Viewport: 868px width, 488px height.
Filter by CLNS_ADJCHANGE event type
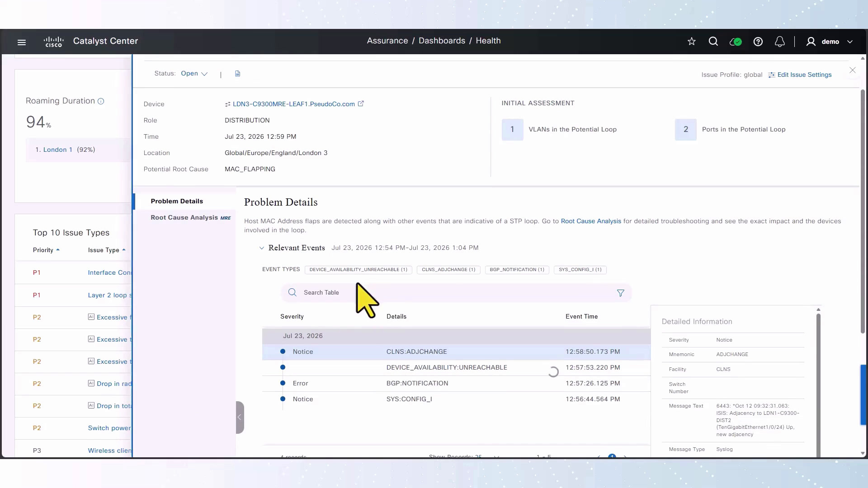[x=448, y=270]
